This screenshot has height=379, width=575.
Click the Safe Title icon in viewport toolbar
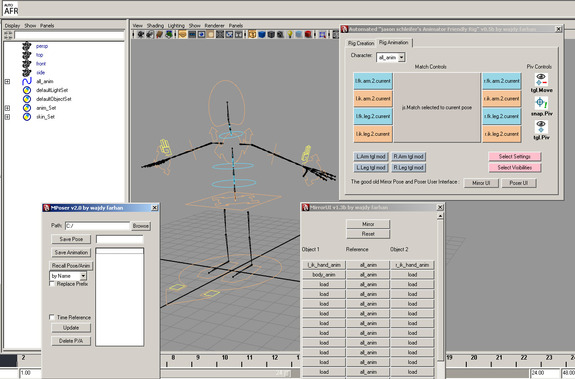coord(238,34)
